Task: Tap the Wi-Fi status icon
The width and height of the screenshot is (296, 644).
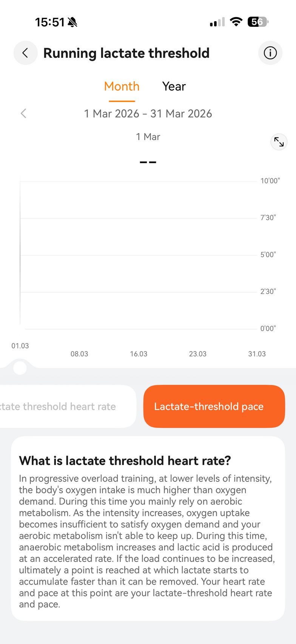Action: (236, 22)
